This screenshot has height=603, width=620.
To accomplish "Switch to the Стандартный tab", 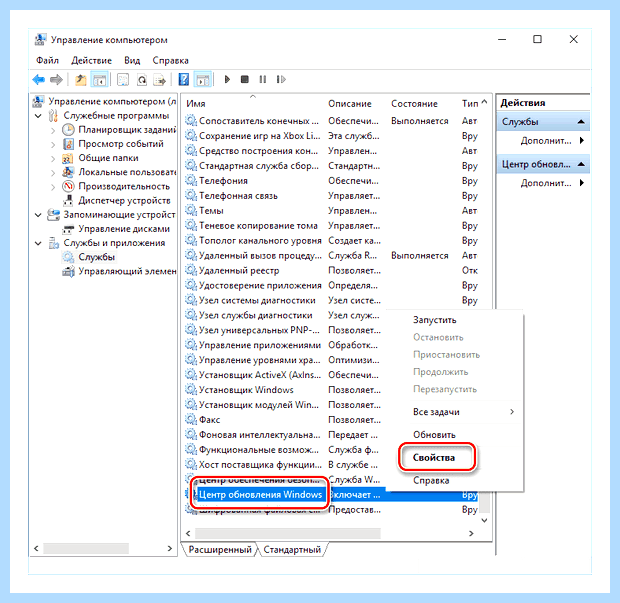I will pos(292,550).
